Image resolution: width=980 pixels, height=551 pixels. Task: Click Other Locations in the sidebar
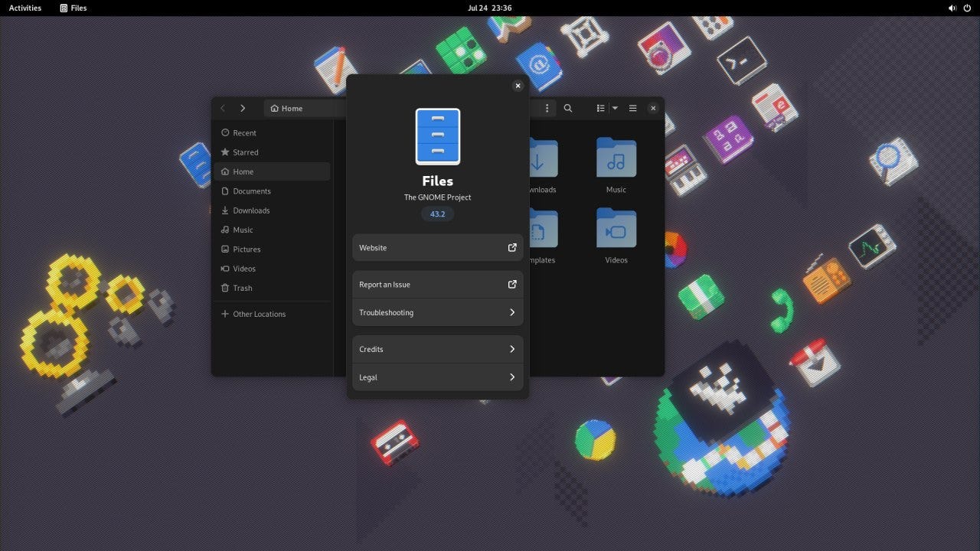[273, 314]
